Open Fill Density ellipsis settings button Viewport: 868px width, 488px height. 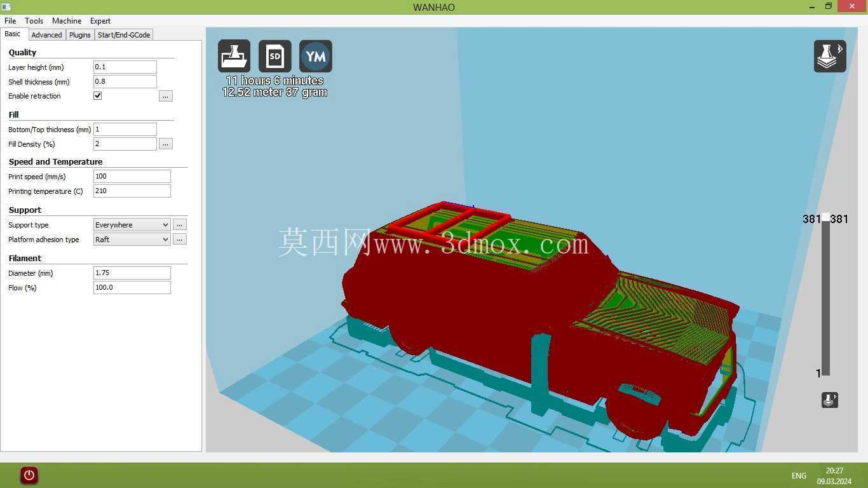[166, 144]
